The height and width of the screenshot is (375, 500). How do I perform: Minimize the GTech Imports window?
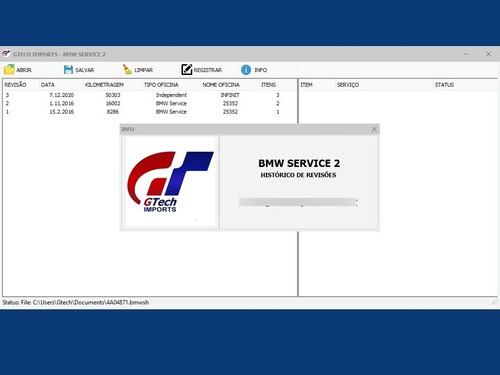click(466, 54)
